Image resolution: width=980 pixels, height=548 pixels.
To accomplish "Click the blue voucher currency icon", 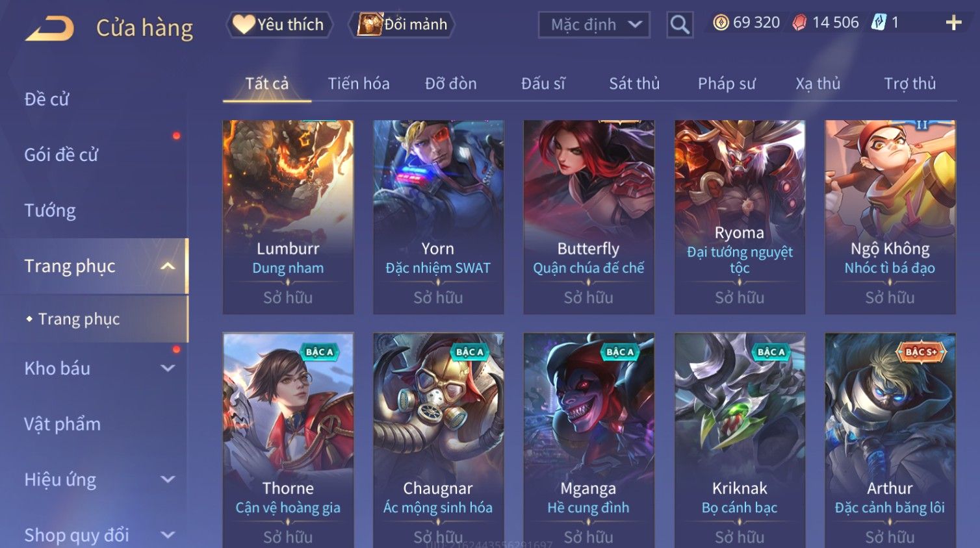I will coord(879,23).
